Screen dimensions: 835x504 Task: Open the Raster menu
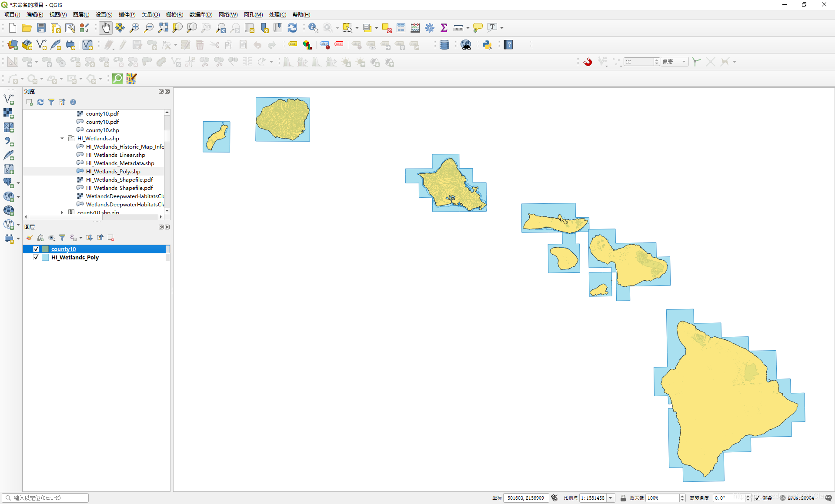pos(174,14)
